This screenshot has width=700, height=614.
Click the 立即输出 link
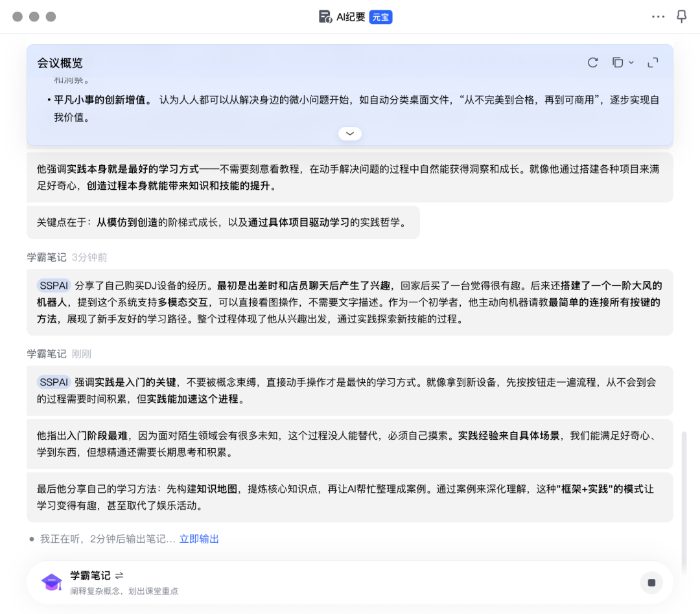click(x=199, y=539)
